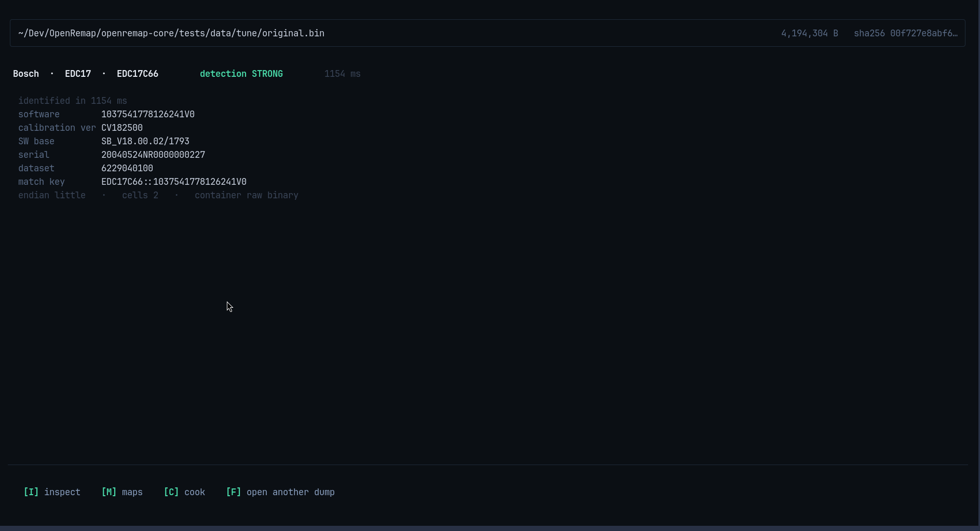The width and height of the screenshot is (980, 531).
Task: Choose [F] open another dump
Action: 280,492
